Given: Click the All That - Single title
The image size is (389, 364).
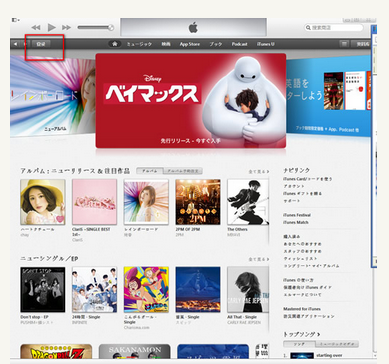Looking at the screenshot, I should 242,317.
